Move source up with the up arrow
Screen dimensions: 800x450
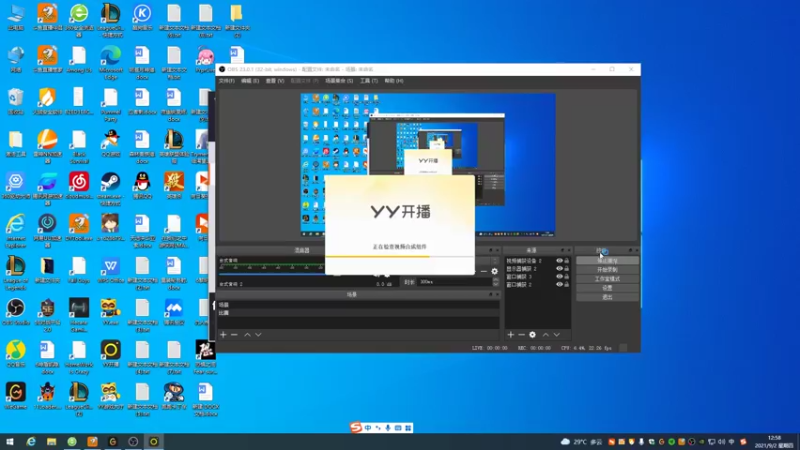(545, 335)
